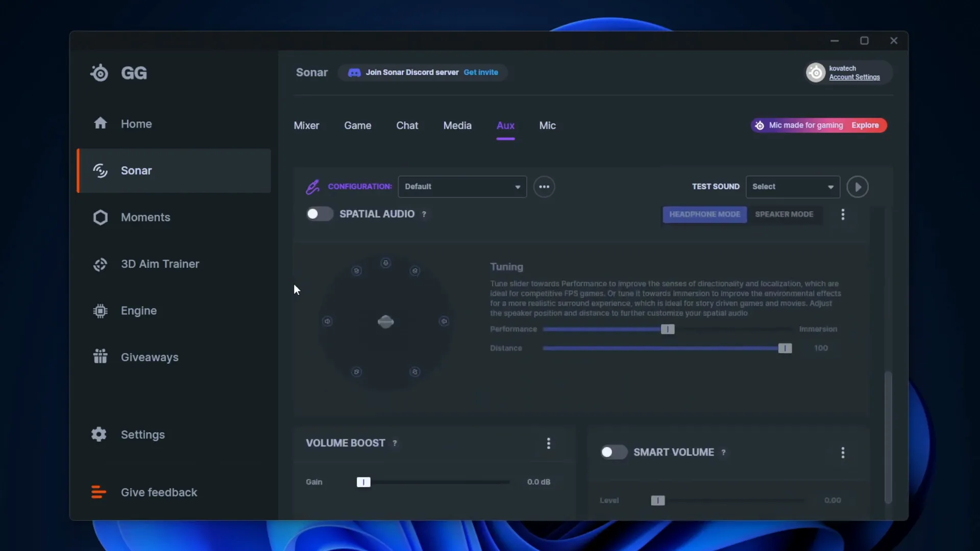Click the SteelSeries GG logo icon
The height and width of the screenshot is (551, 980).
pyautogui.click(x=100, y=73)
